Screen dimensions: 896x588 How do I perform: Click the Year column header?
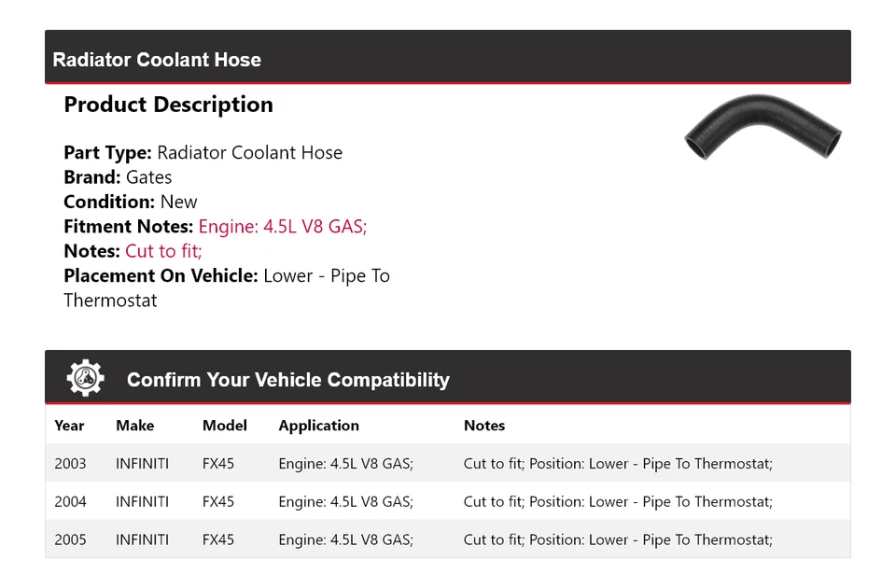(69, 426)
